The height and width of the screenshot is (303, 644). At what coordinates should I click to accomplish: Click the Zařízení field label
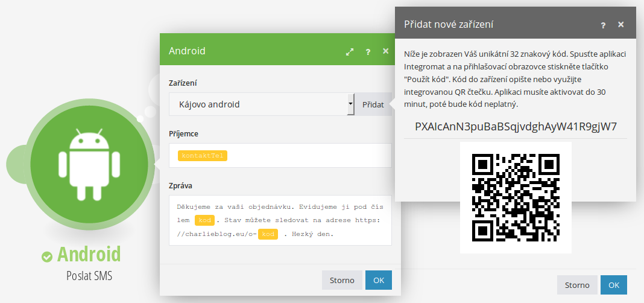pos(183,83)
